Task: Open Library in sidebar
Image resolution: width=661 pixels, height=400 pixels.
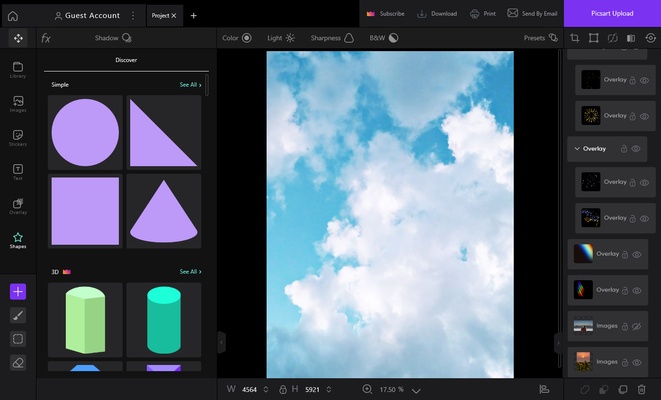Action: point(18,70)
